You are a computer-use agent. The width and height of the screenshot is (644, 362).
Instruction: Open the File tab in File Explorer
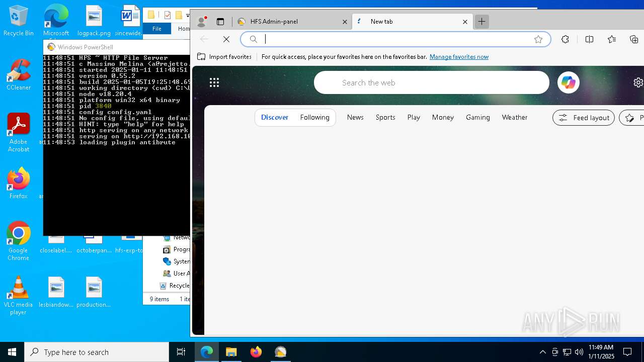[157, 29]
